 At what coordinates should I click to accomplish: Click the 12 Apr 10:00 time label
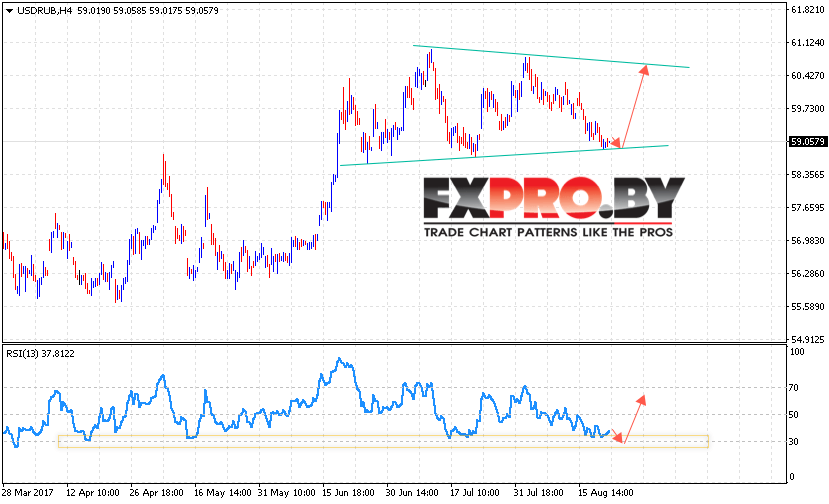point(93,493)
